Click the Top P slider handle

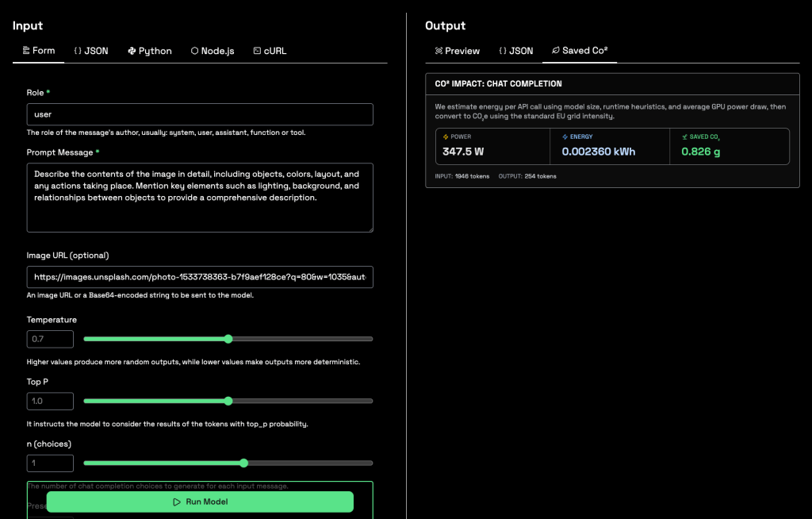point(228,401)
